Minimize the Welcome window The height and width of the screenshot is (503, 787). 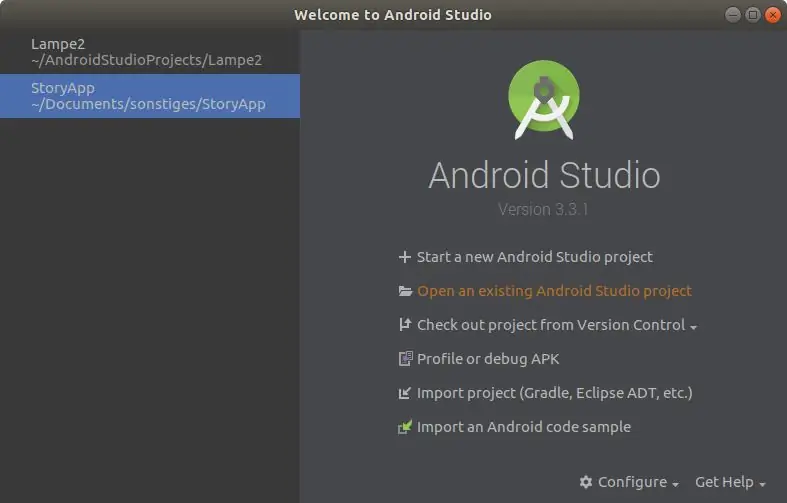(733, 15)
